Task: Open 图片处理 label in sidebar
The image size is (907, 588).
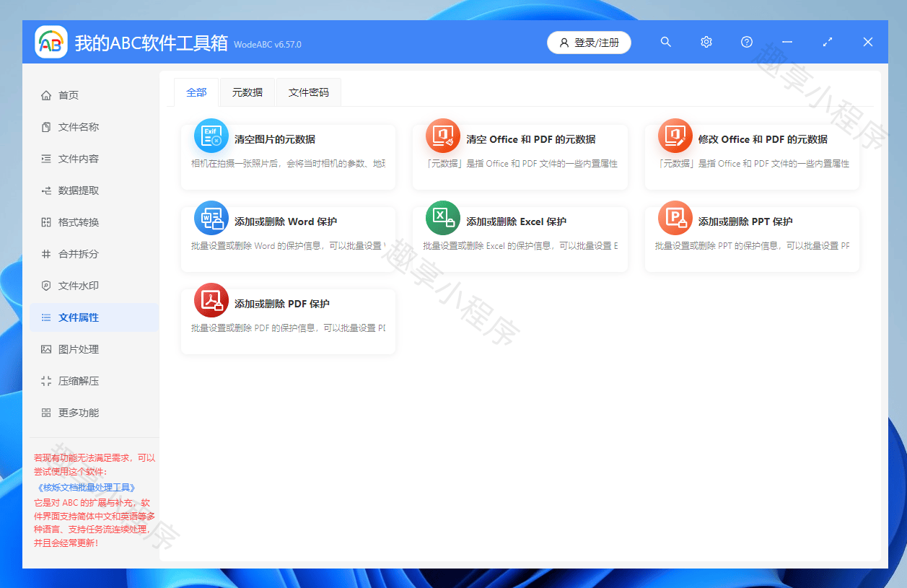Action: 79,349
